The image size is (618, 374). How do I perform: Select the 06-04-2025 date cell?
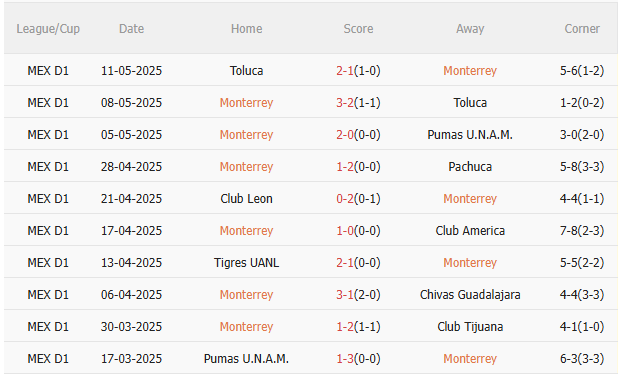(131, 294)
